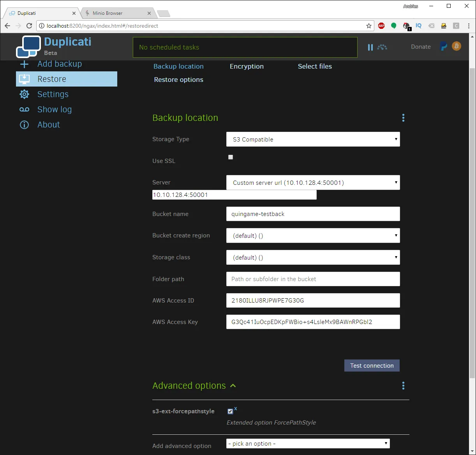Click the Add backup plus icon
476x455 pixels.
(24, 64)
